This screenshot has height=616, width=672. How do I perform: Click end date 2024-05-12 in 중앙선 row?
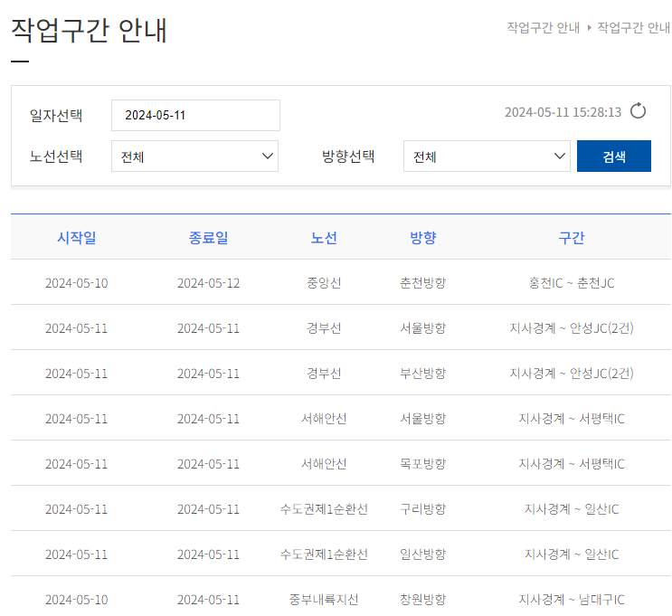(x=209, y=283)
